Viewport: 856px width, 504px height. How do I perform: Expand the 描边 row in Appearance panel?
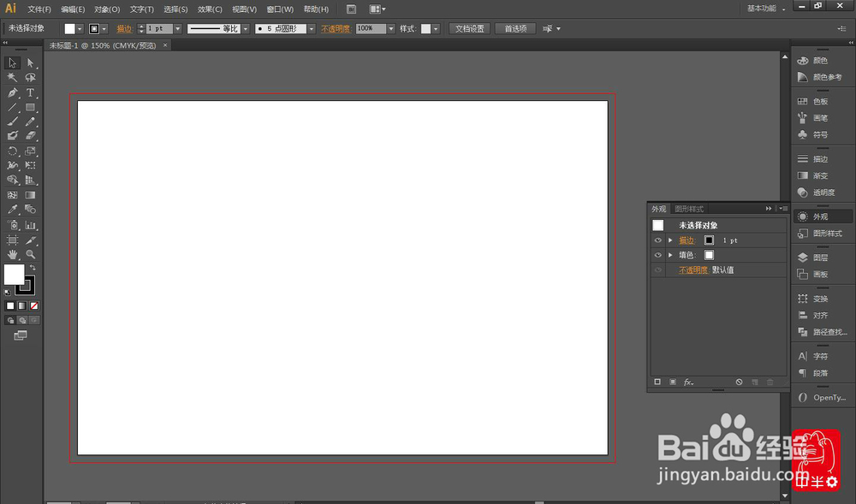click(670, 240)
